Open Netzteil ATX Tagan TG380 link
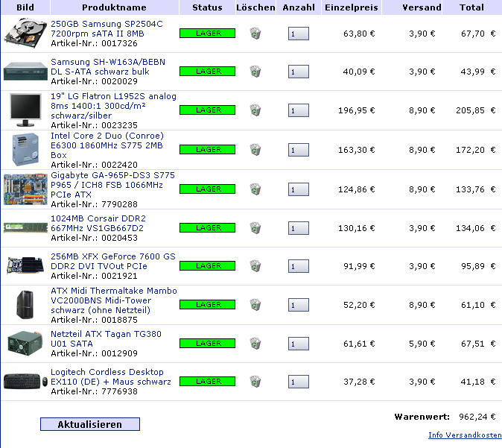 tap(106, 338)
